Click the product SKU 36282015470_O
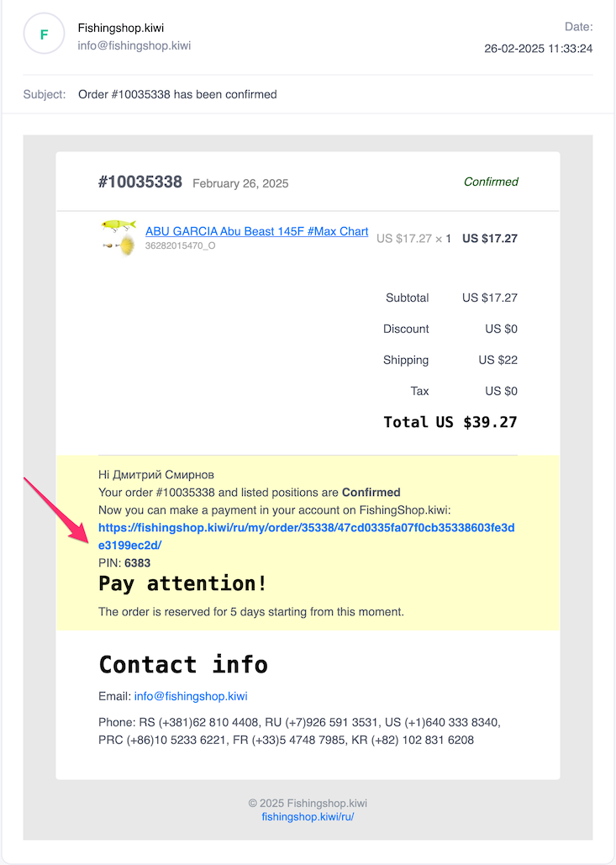This screenshot has height=865, width=616. [x=180, y=246]
